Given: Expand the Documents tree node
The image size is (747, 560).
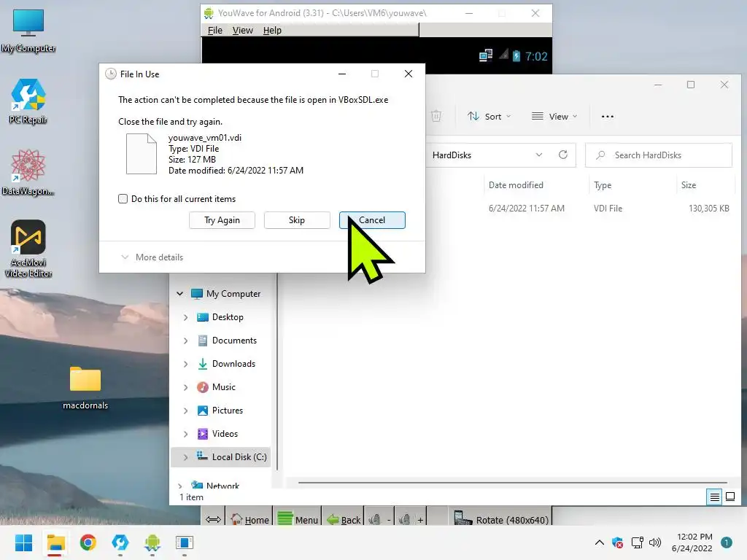Looking at the screenshot, I should click(x=186, y=341).
